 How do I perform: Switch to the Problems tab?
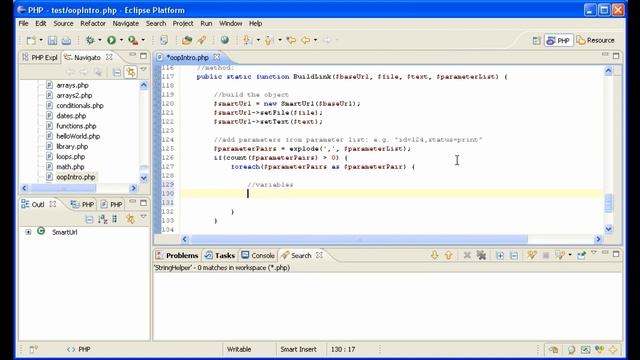(x=177, y=256)
